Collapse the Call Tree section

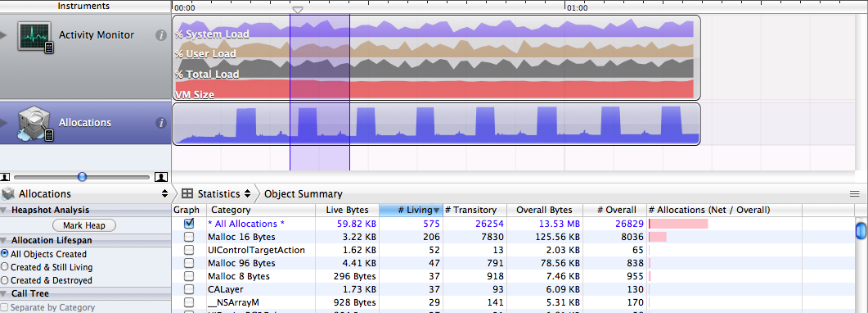[4, 294]
